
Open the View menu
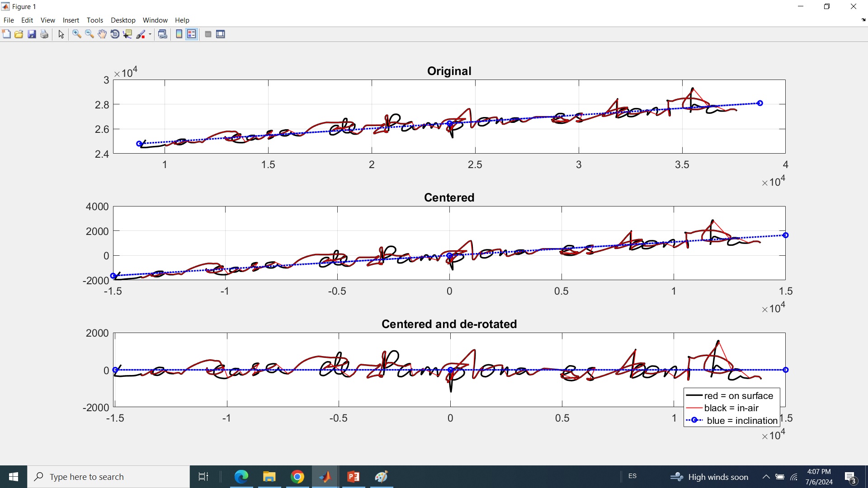pyautogui.click(x=48, y=20)
